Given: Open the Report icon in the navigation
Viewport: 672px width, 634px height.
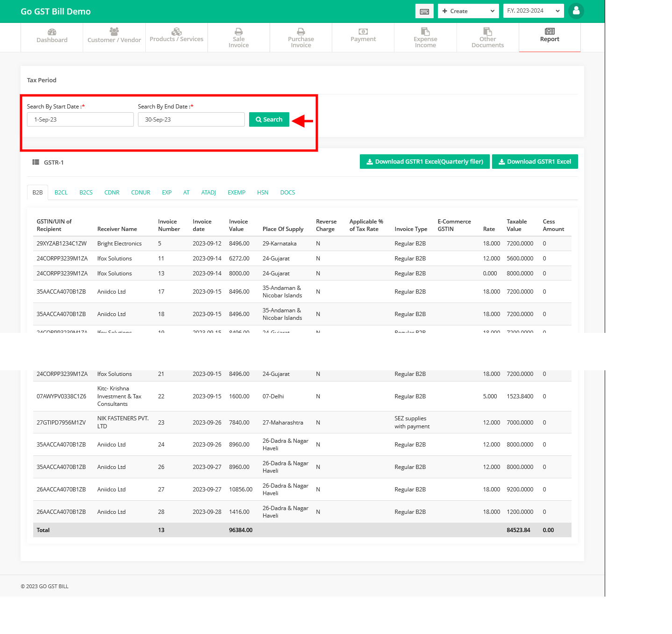Looking at the screenshot, I should pos(549,31).
